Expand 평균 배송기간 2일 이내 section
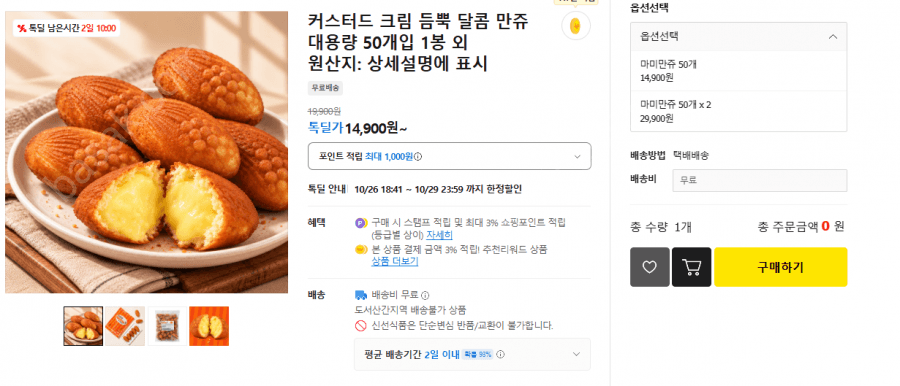 pyautogui.click(x=472, y=354)
